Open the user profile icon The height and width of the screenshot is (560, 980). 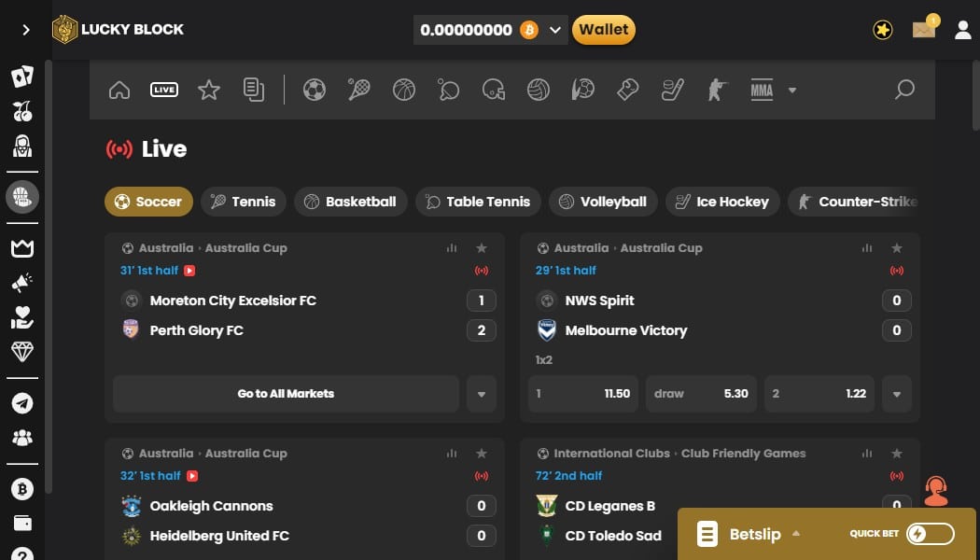click(963, 30)
